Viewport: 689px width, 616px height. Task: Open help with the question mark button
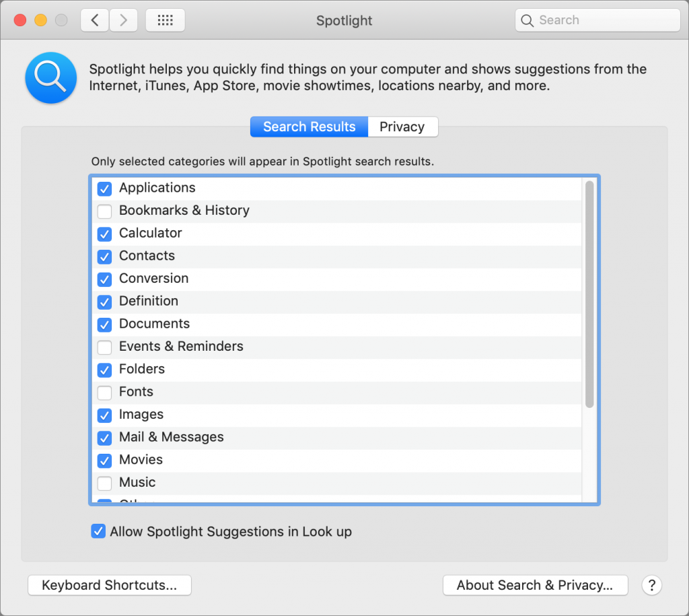point(651,585)
